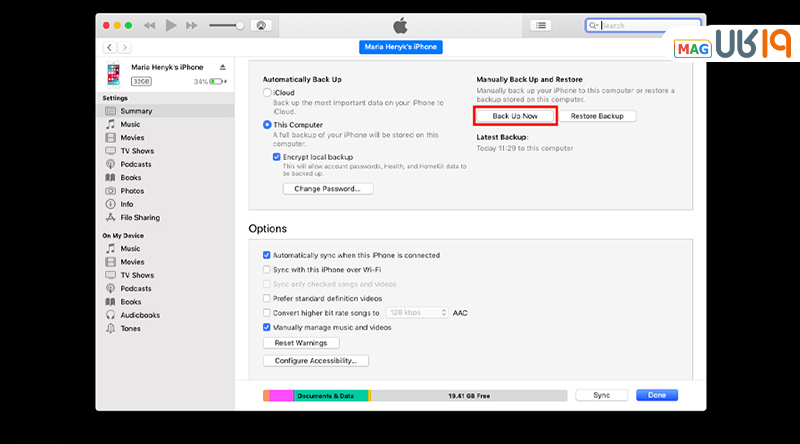This screenshot has width=800, height=444.
Task: Click the eject icon beside the iPhone name
Action: pos(224,68)
